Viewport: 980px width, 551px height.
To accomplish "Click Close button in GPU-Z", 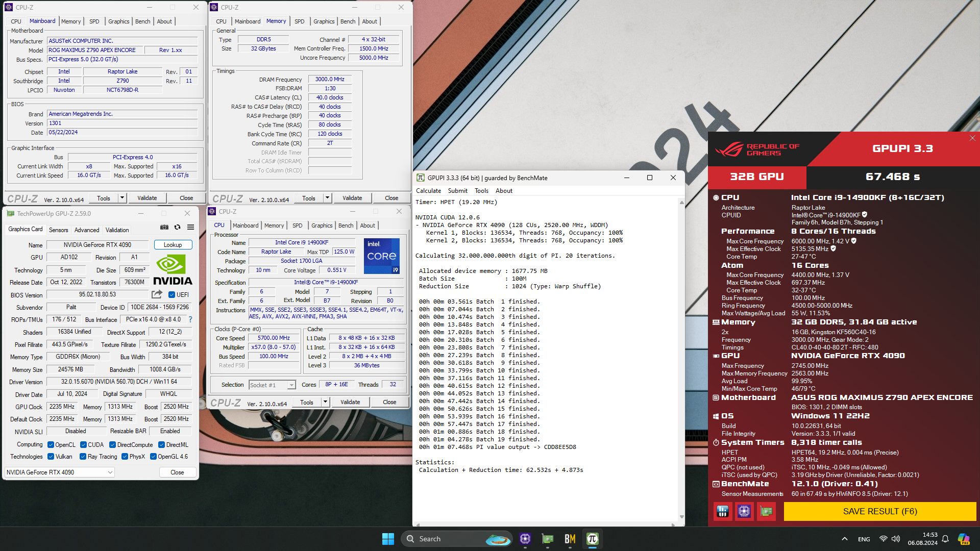I will tap(177, 472).
